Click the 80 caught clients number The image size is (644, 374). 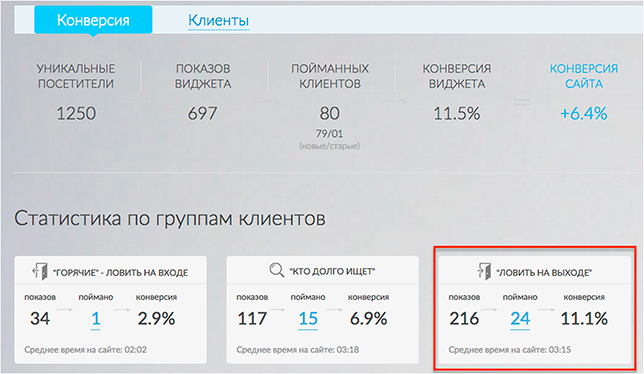[x=329, y=114]
